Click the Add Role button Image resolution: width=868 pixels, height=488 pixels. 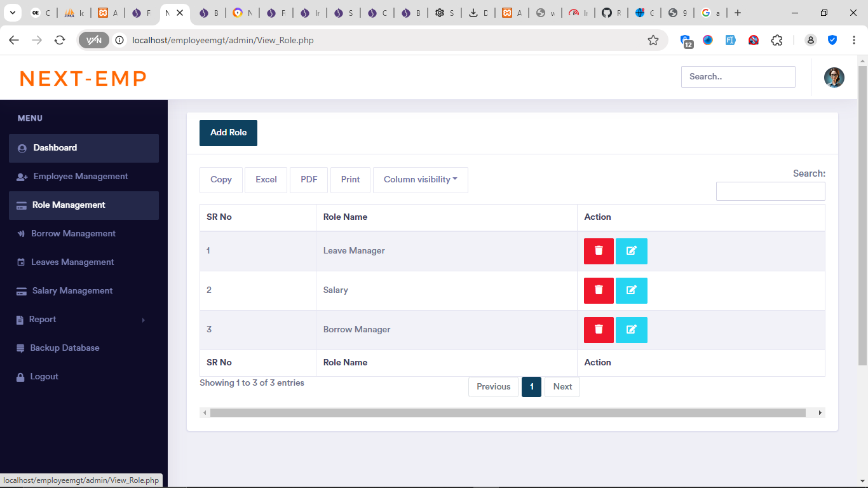tap(228, 133)
